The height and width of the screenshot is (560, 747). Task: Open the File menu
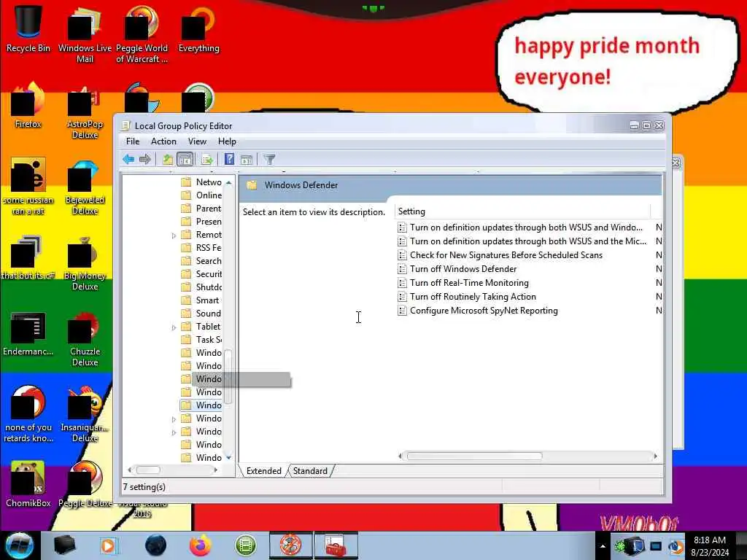[x=133, y=141]
